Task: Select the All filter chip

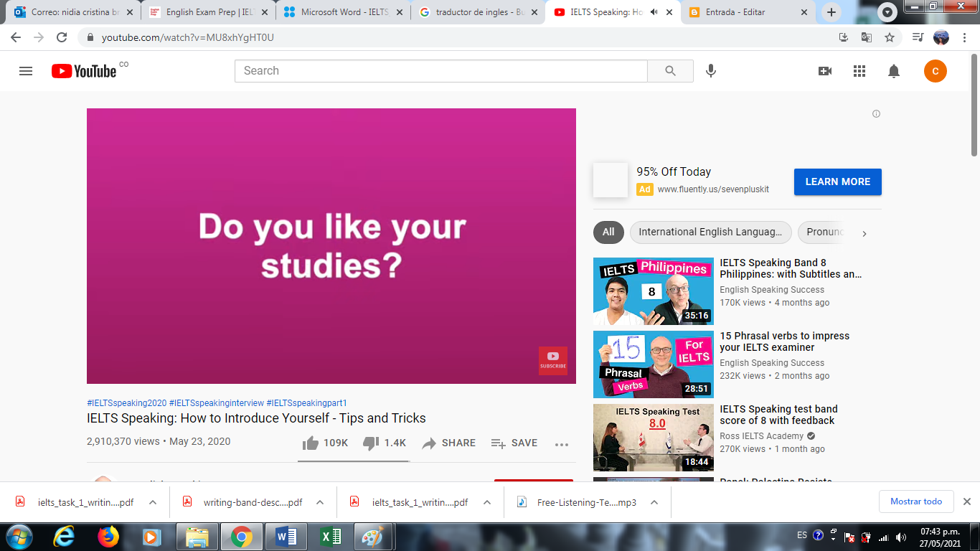Action: (608, 232)
